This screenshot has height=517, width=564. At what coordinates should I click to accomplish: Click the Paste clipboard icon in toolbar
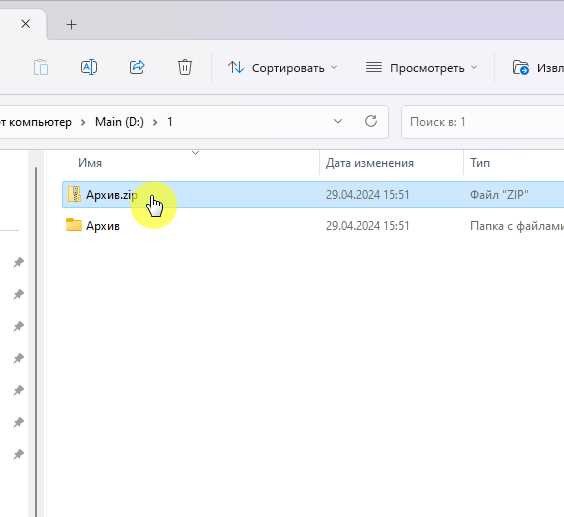(x=41, y=67)
